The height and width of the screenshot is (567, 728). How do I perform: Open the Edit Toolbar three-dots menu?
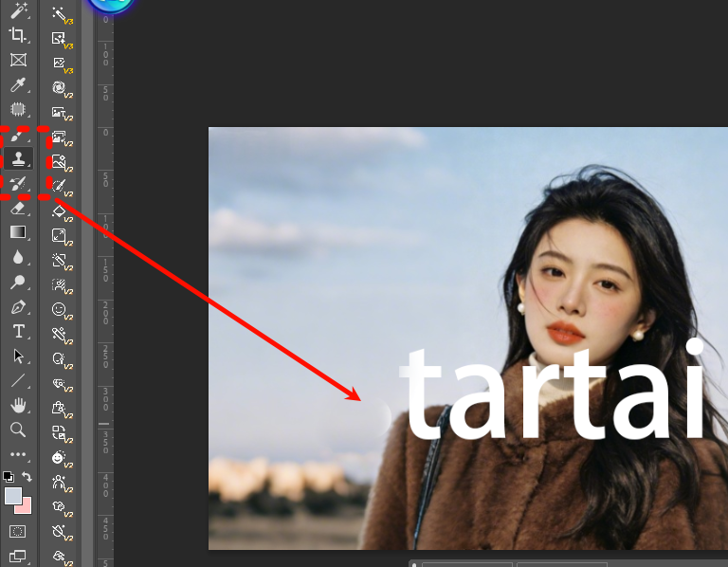click(18, 454)
